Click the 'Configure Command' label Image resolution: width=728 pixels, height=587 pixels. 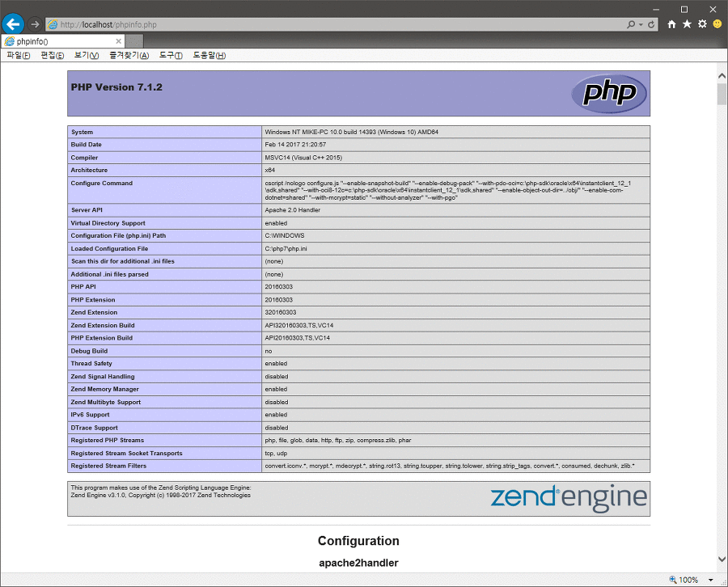102,184
